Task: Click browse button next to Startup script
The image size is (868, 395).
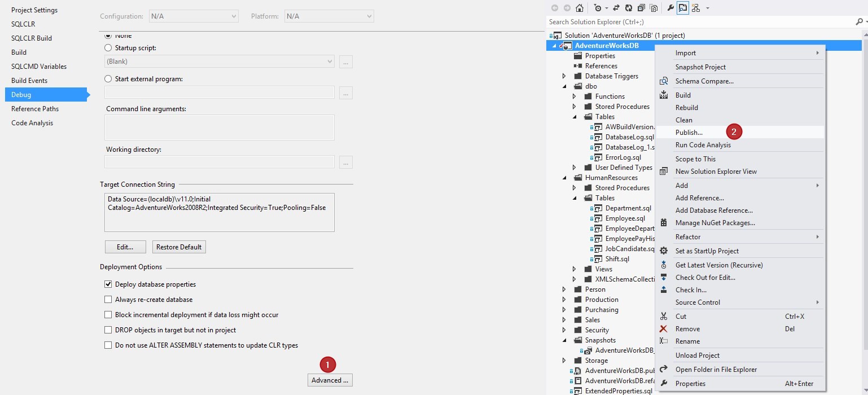Action: point(346,62)
